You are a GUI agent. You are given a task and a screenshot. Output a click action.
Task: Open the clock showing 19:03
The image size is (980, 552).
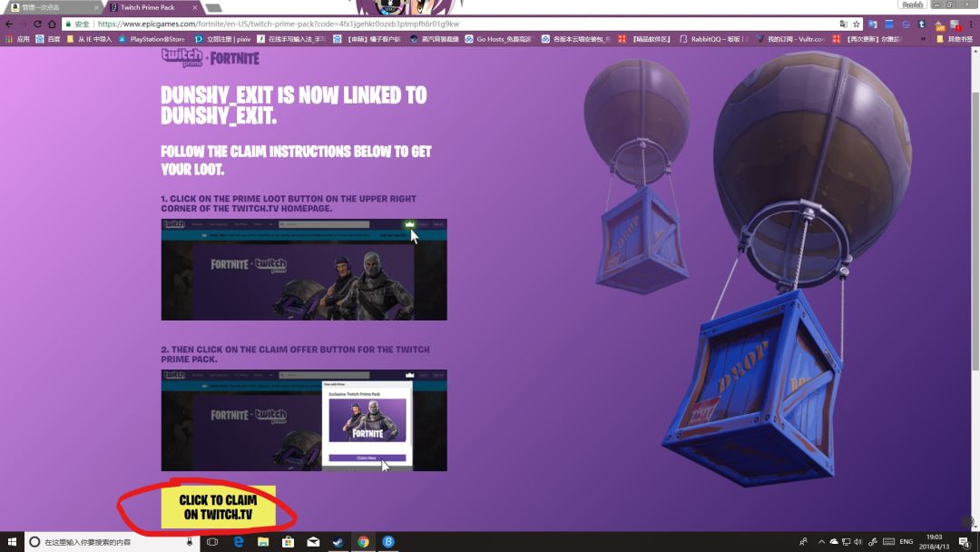tap(934, 542)
